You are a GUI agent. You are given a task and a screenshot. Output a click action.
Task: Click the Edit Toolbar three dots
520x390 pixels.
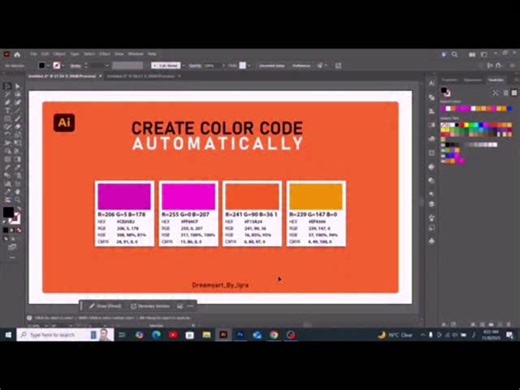(x=12, y=258)
